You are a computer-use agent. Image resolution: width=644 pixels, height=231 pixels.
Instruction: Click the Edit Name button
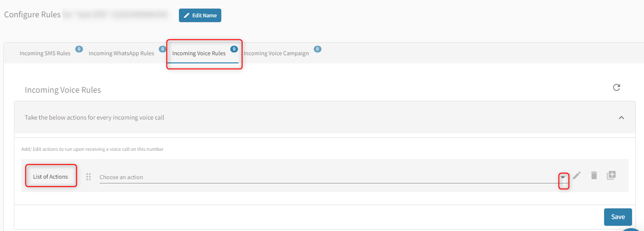coord(200,15)
